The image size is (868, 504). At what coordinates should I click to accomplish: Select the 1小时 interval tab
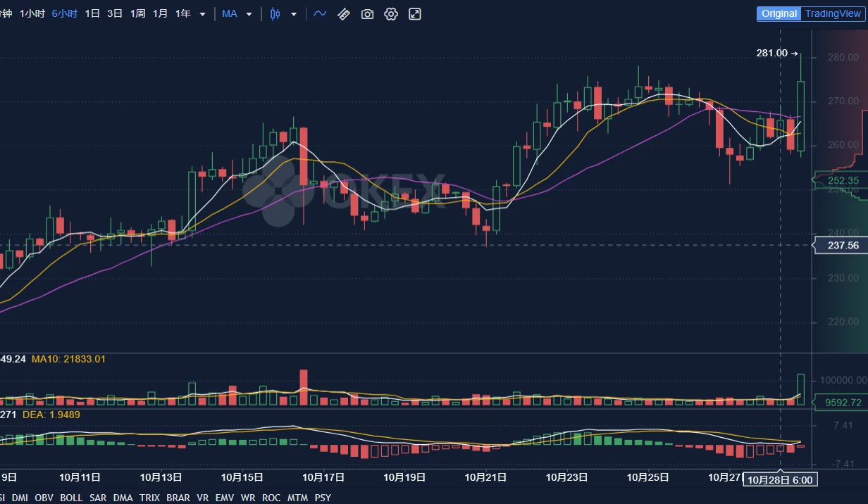point(32,13)
